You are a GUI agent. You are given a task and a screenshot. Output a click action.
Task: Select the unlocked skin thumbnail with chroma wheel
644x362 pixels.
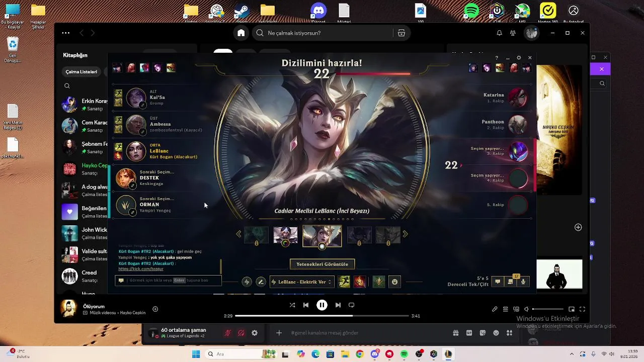tap(285, 235)
